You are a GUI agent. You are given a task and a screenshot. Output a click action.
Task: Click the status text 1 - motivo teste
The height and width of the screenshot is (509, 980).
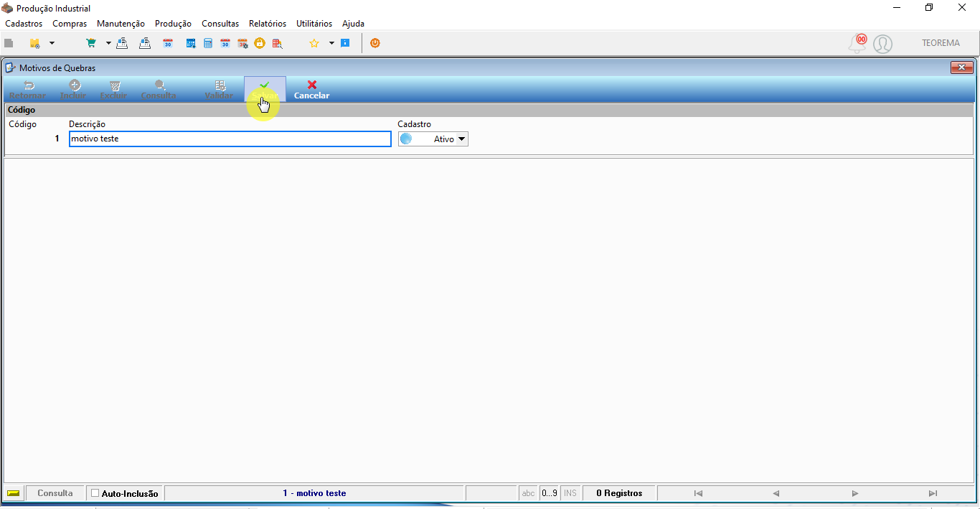tap(314, 493)
